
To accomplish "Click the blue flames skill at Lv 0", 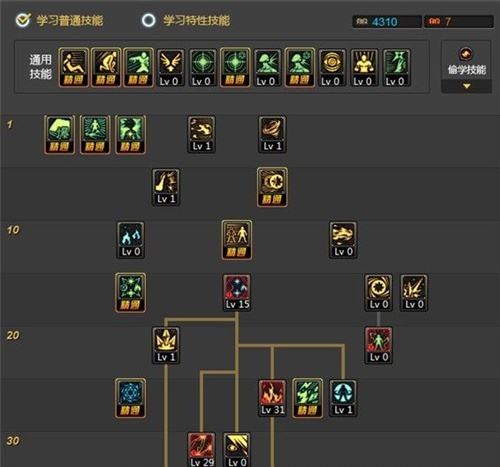I will coord(131,240).
